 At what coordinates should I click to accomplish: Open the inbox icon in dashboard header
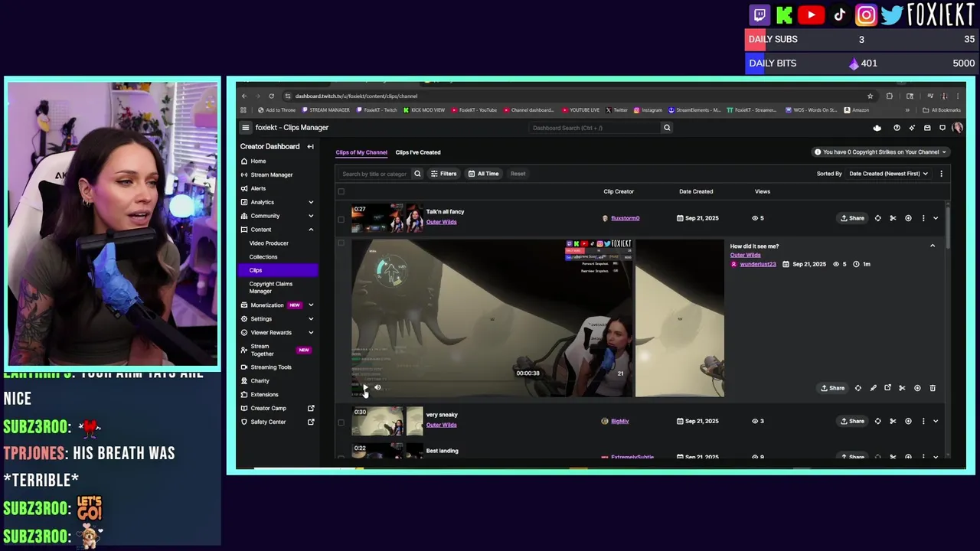(927, 128)
